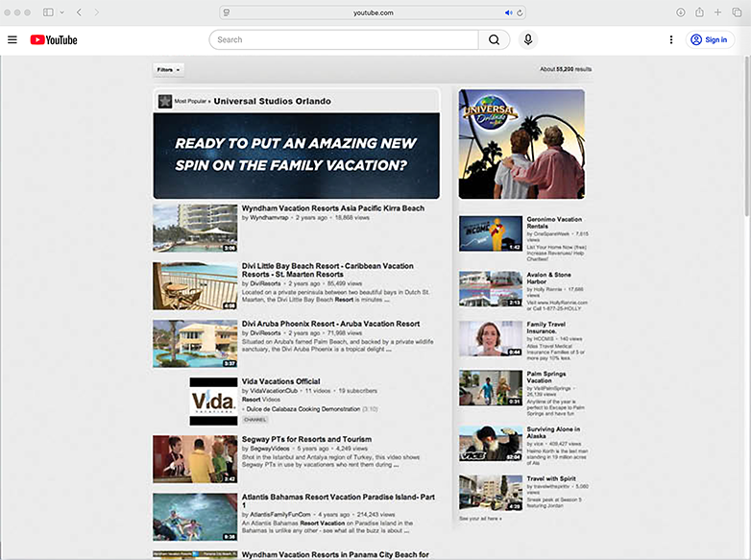Click the Safari share icon
751x560 pixels.
tap(698, 12)
